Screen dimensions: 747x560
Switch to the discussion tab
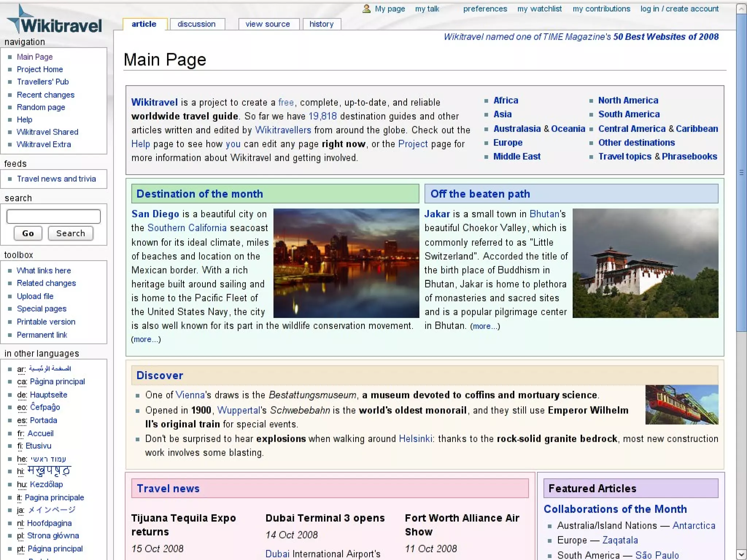[x=196, y=24]
